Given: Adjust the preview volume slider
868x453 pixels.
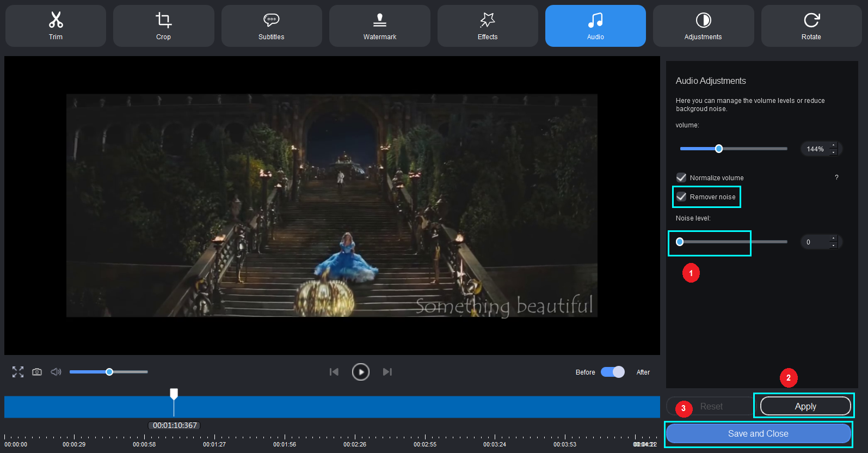Looking at the screenshot, I should (x=109, y=372).
